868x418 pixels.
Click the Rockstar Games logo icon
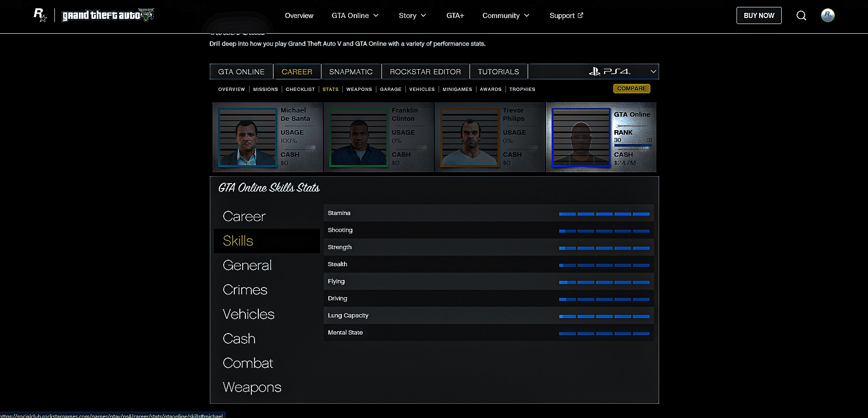pos(40,15)
